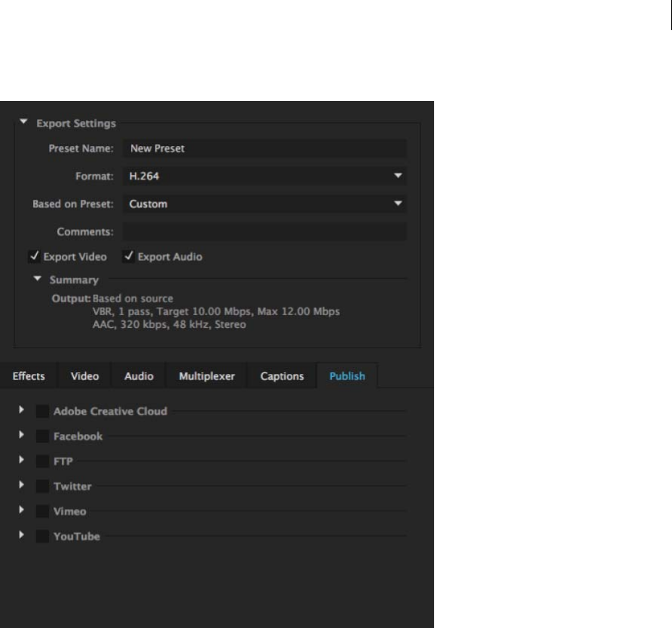Open the Multiplexer tab

tap(206, 376)
